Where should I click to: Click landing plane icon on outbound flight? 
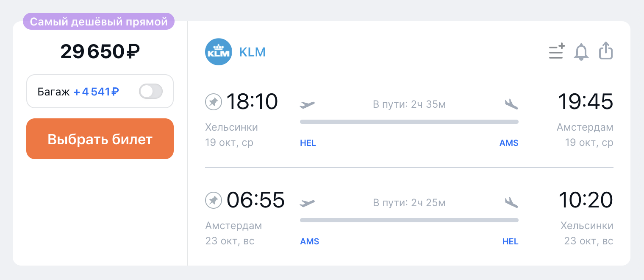pyautogui.click(x=511, y=104)
